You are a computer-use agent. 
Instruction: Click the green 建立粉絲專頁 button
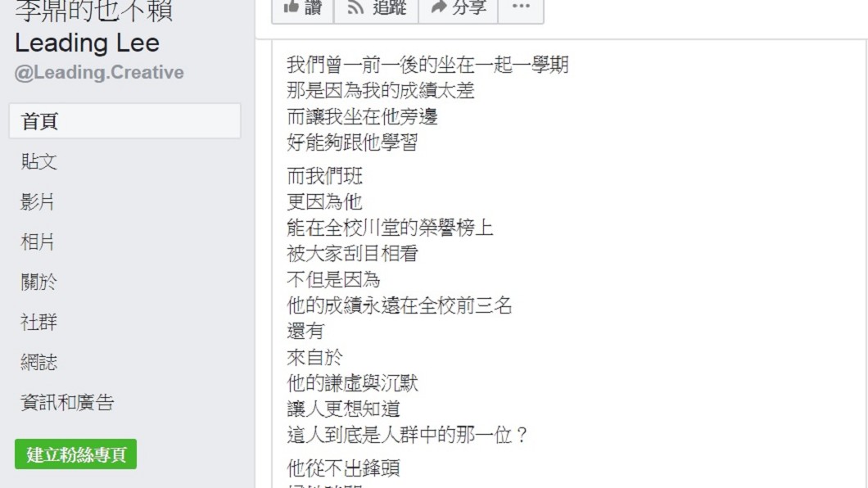point(76,454)
